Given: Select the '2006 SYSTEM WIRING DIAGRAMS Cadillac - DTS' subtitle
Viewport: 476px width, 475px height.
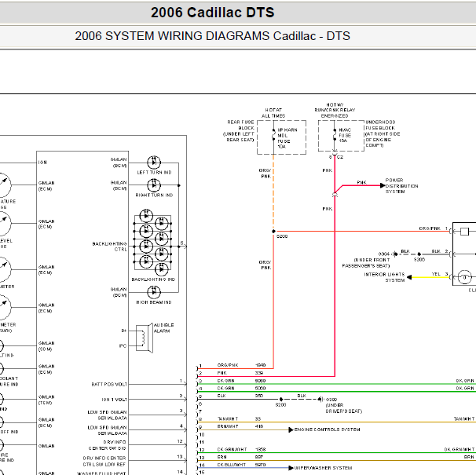Looking at the screenshot, I should coord(213,36).
